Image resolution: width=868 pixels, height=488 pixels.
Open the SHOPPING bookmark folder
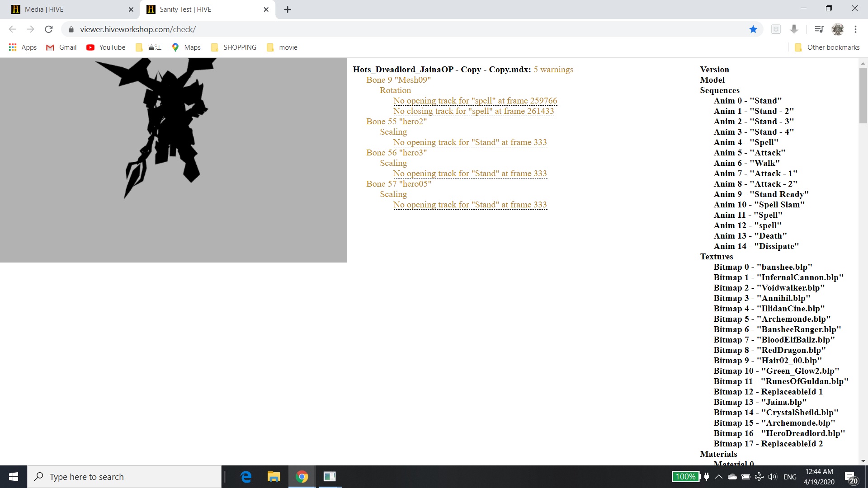point(234,47)
